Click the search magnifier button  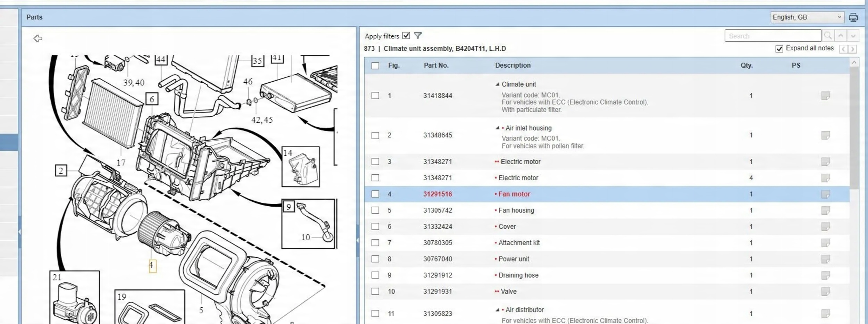pos(828,35)
